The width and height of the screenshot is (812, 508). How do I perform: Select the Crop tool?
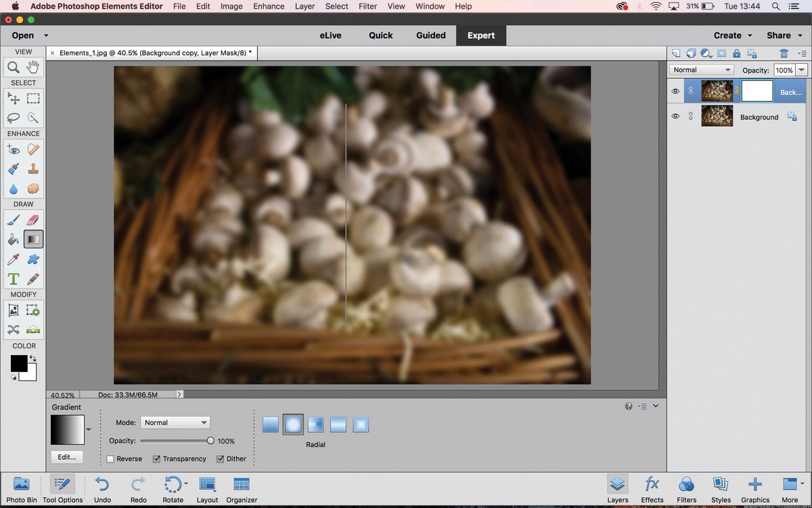click(14, 310)
